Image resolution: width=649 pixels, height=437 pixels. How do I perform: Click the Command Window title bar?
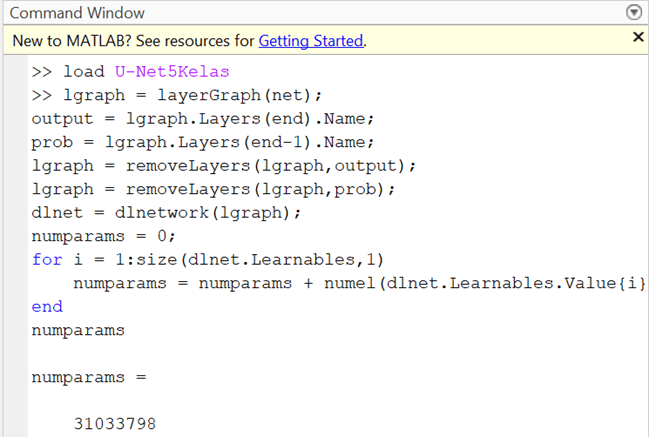300,13
